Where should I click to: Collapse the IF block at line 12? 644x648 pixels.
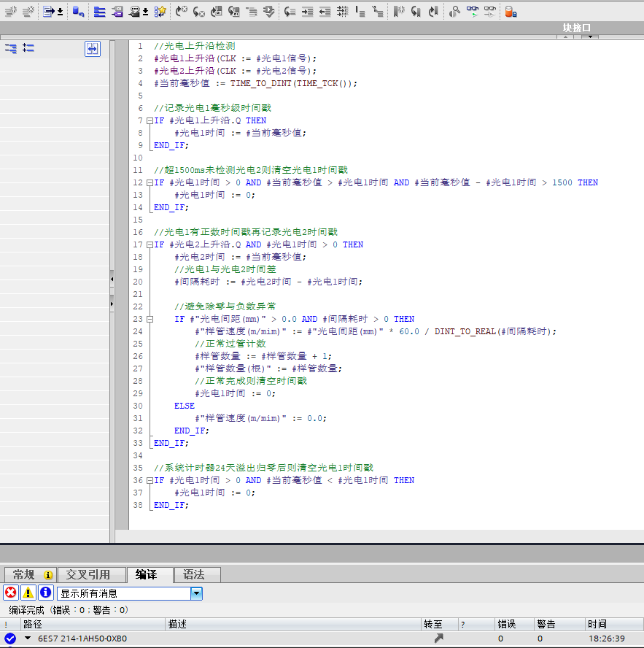150,182
